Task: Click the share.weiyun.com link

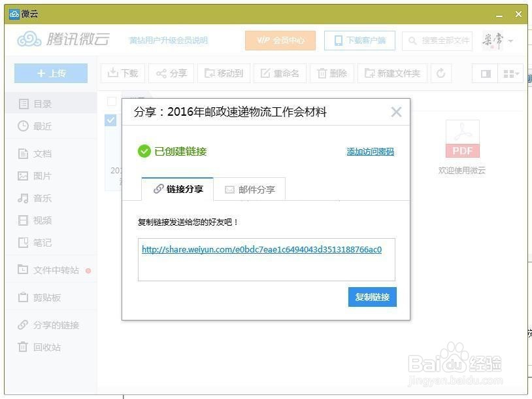Action: click(261, 249)
